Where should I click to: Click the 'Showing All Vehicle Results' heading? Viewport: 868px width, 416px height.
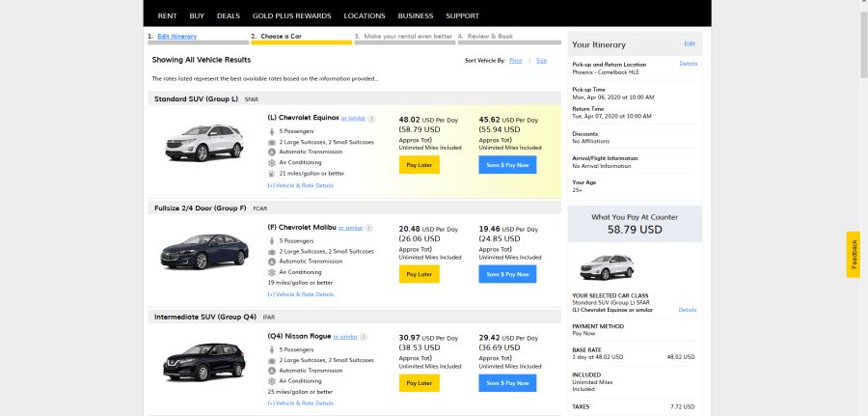[x=202, y=60]
